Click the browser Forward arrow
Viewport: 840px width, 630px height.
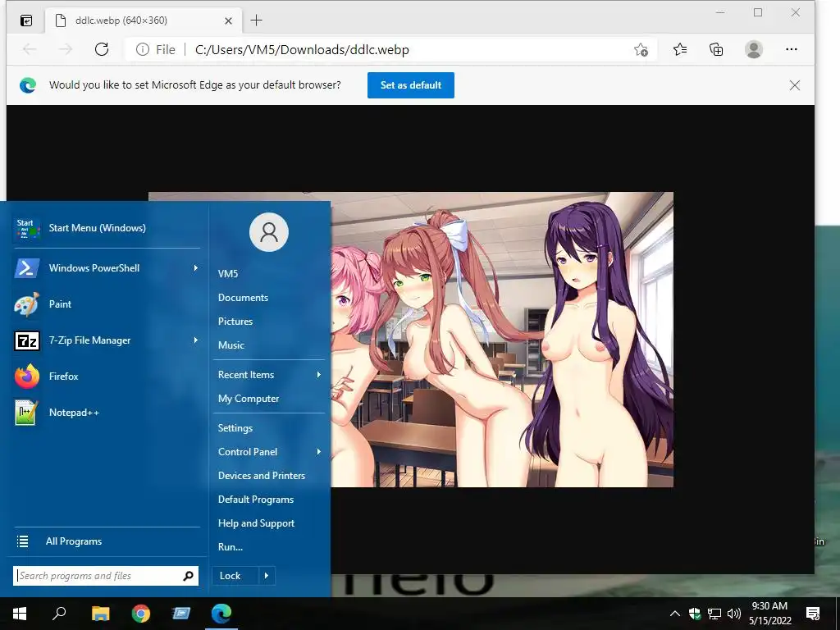(66, 49)
